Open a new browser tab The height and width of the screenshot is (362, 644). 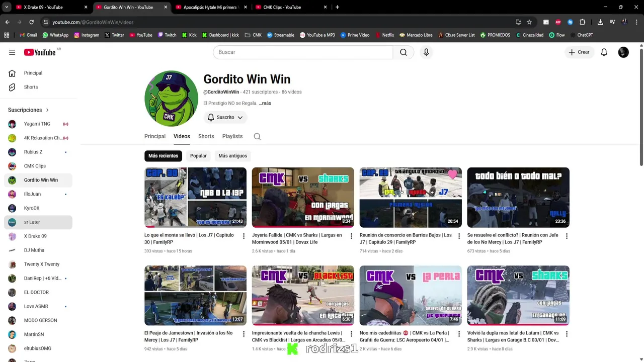[x=337, y=7]
